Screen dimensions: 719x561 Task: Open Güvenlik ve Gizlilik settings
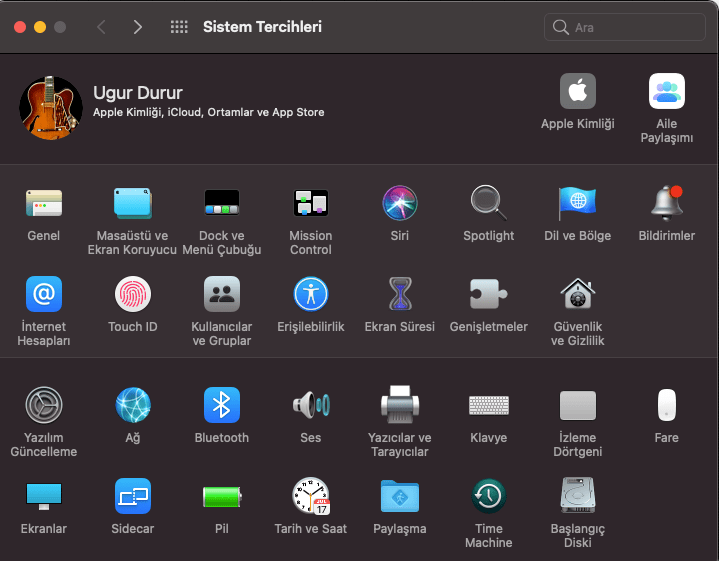click(577, 294)
